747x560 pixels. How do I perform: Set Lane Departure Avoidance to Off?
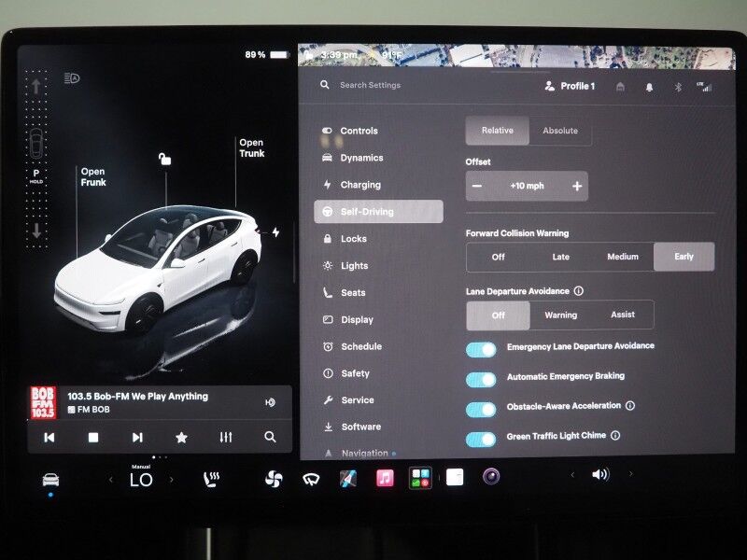click(498, 315)
